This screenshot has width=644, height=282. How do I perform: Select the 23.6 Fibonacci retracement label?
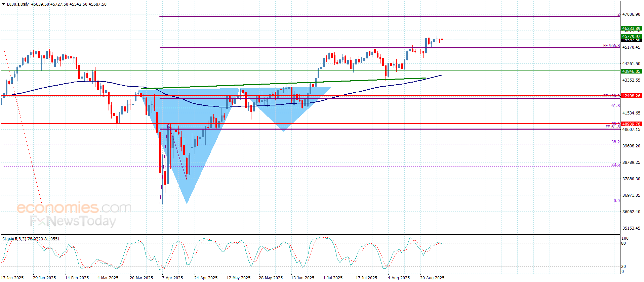pyautogui.click(x=615, y=164)
